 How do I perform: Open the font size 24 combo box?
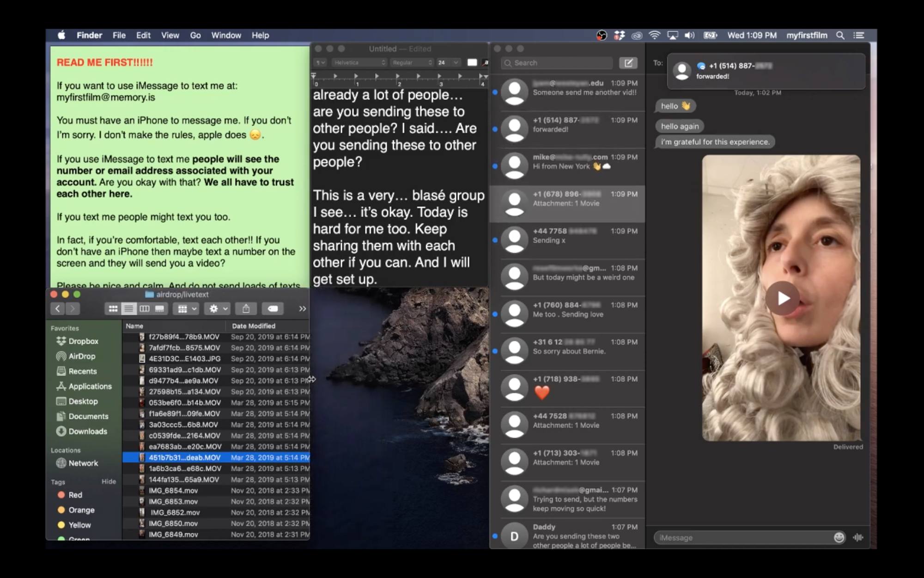448,62
